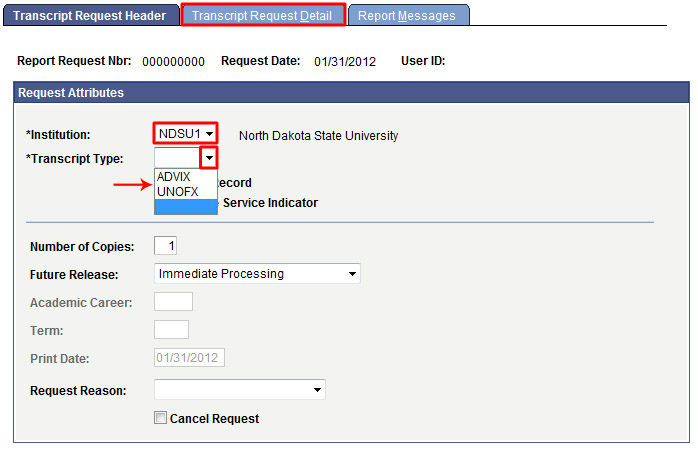Open the Transcript Request Detail tab
This screenshot has width=698, height=450.
click(262, 15)
